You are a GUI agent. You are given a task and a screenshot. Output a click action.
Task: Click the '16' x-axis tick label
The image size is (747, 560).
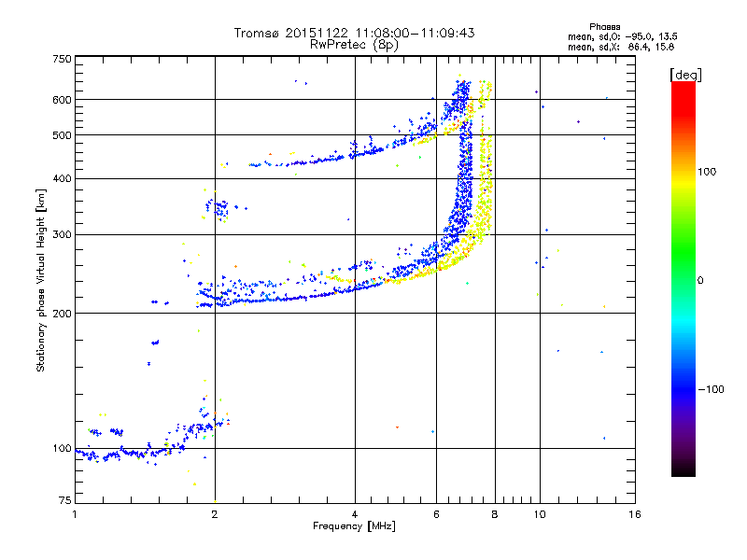635,514
